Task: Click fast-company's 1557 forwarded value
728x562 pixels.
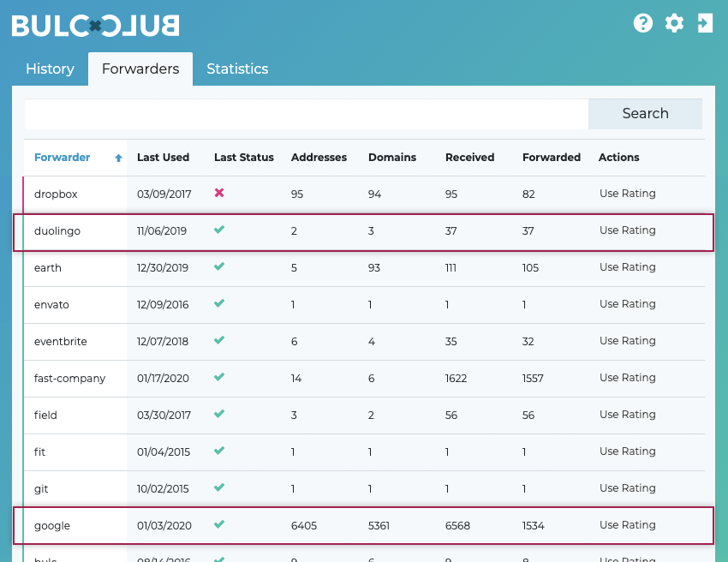Action: (533, 379)
